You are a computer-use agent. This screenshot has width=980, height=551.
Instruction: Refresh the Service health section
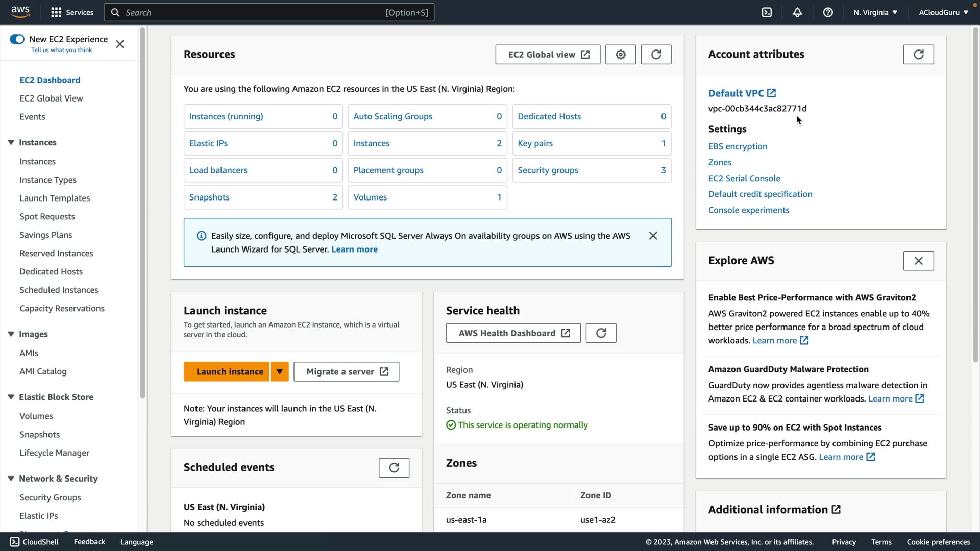tap(601, 333)
